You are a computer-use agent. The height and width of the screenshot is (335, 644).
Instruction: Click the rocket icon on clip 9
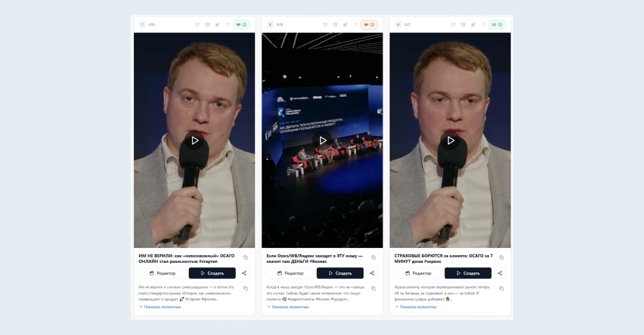[473, 24]
